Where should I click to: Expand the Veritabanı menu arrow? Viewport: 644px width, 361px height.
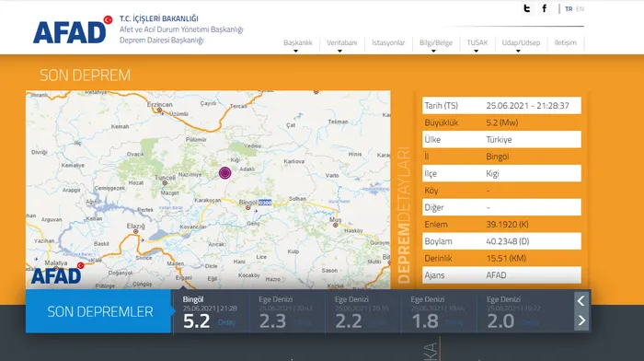tap(339, 51)
